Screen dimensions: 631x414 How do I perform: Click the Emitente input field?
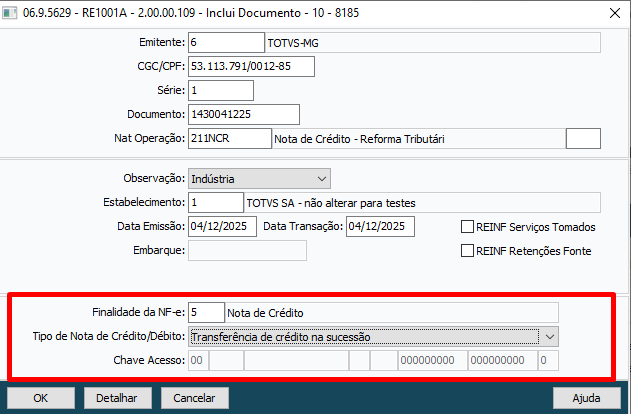(226, 43)
